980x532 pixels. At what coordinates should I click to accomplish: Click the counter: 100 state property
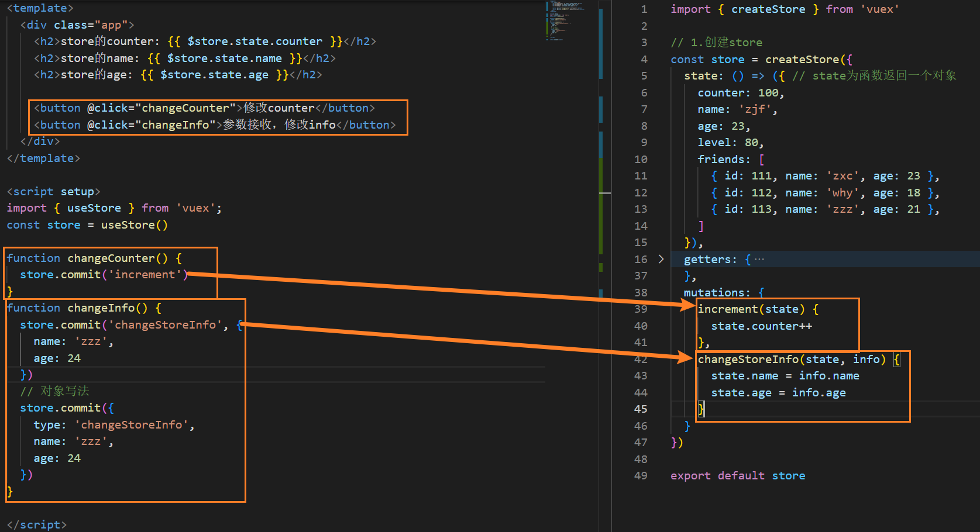pyautogui.click(x=741, y=93)
